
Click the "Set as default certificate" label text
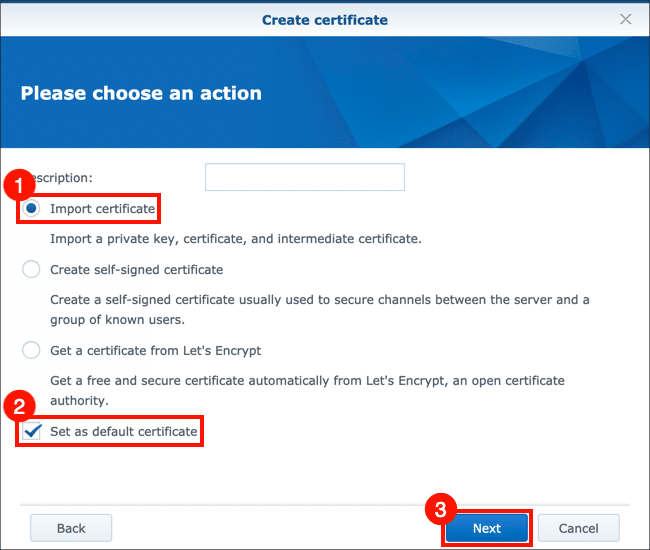123,431
